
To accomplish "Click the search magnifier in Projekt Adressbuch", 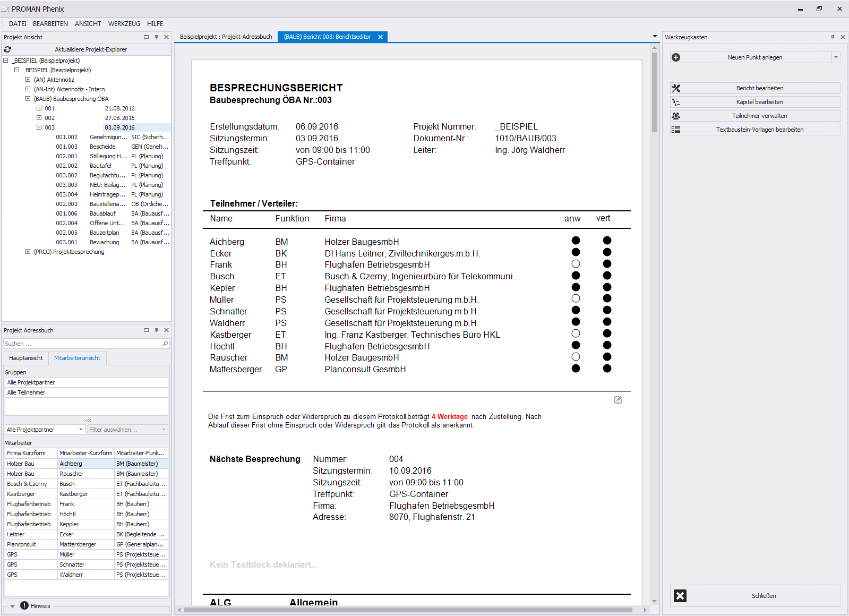I will coord(165,344).
